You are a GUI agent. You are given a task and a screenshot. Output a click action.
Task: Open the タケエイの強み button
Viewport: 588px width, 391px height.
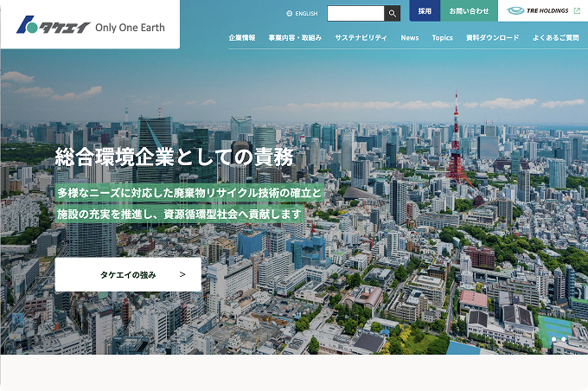tap(128, 274)
